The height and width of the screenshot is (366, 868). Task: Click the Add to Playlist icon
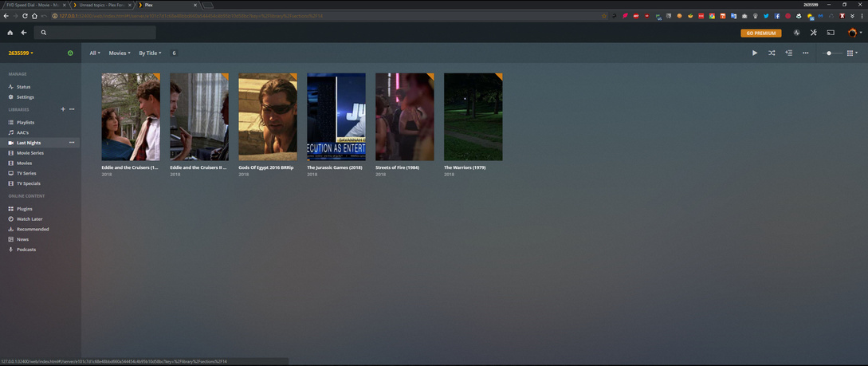coord(788,53)
